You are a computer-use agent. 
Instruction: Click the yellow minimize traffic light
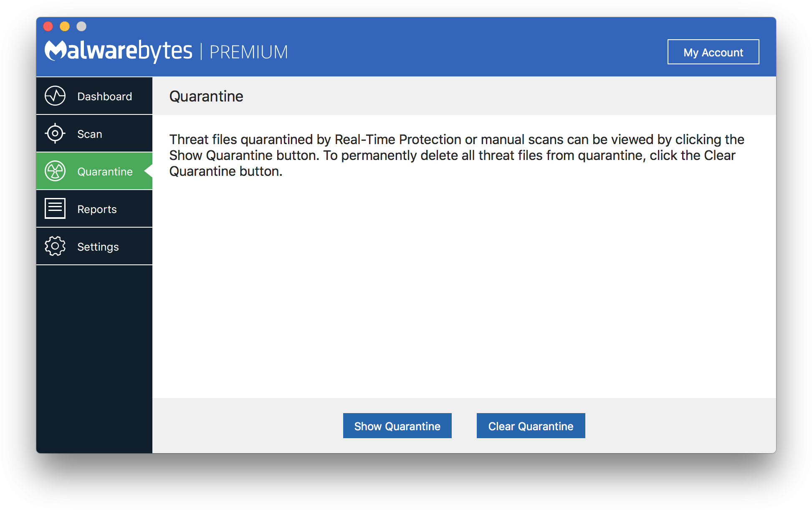(x=64, y=26)
